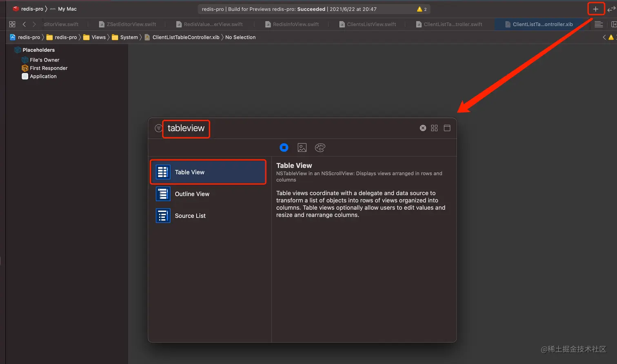Click the add editor split icon
This screenshot has width=617, height=364.
pyautogui.click(x=614, y=24)
